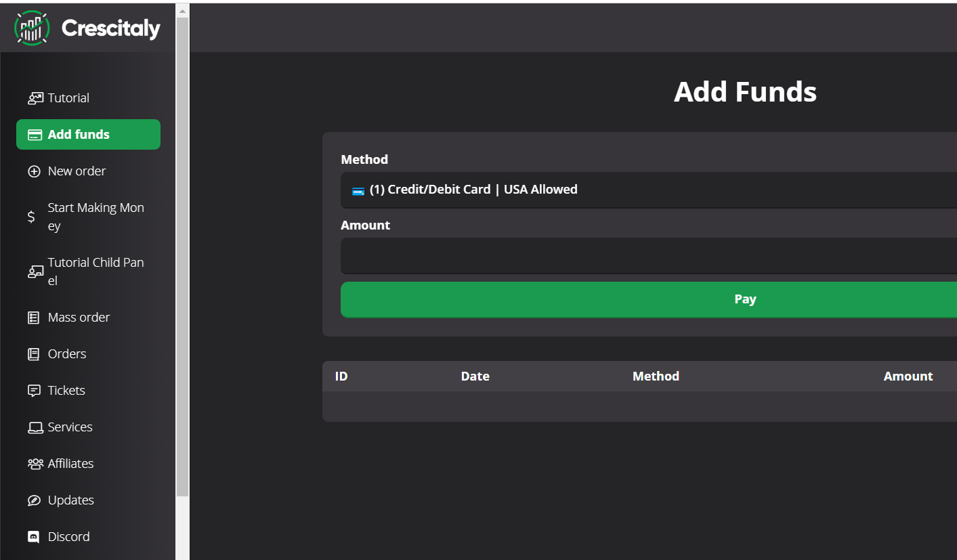Click the Tutorial presentation icon
The height and width of the screenshot is (560, 957).
[x=35, y=98]
